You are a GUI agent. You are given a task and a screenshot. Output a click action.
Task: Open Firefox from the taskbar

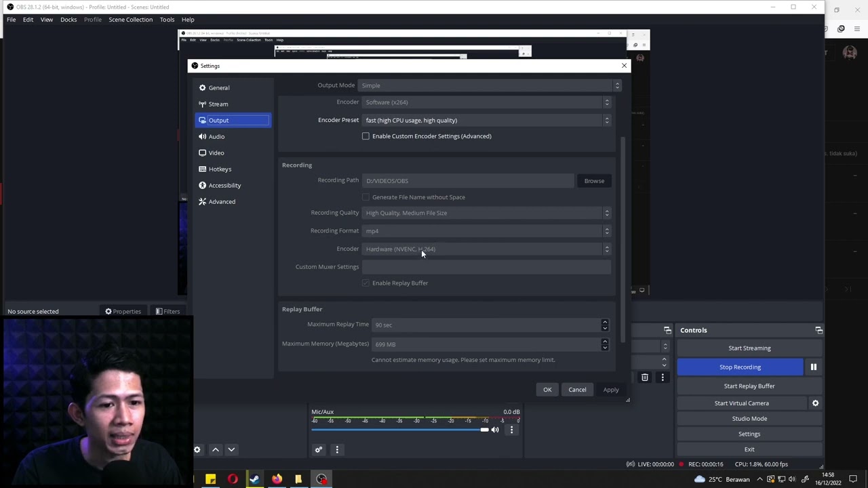pyautogui.click(x=277, y=479)
